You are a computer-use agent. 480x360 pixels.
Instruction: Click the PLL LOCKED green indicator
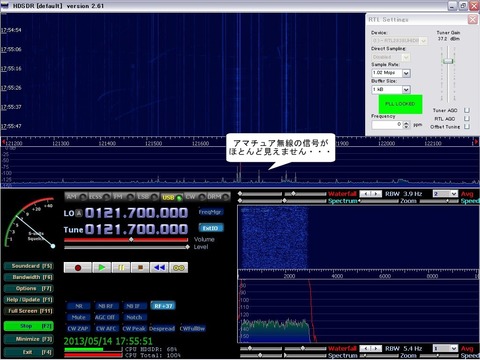point(400,104)
